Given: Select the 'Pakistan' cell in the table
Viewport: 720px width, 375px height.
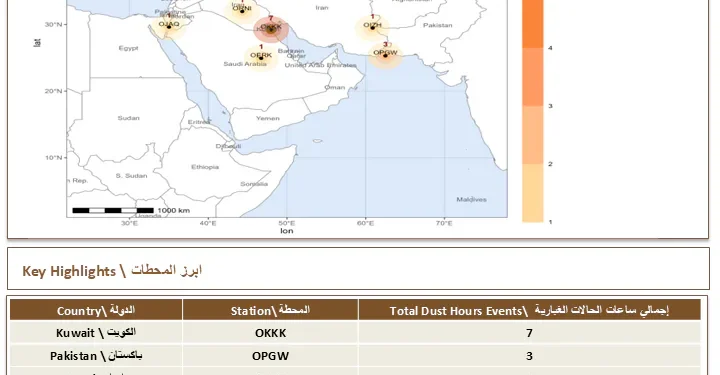Looking at the screenshot, I should [96, 356].
